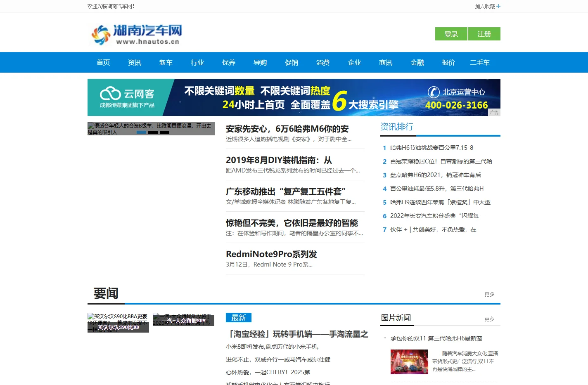
Task: Open the 报价 navigation item
Action: (448, 62)
